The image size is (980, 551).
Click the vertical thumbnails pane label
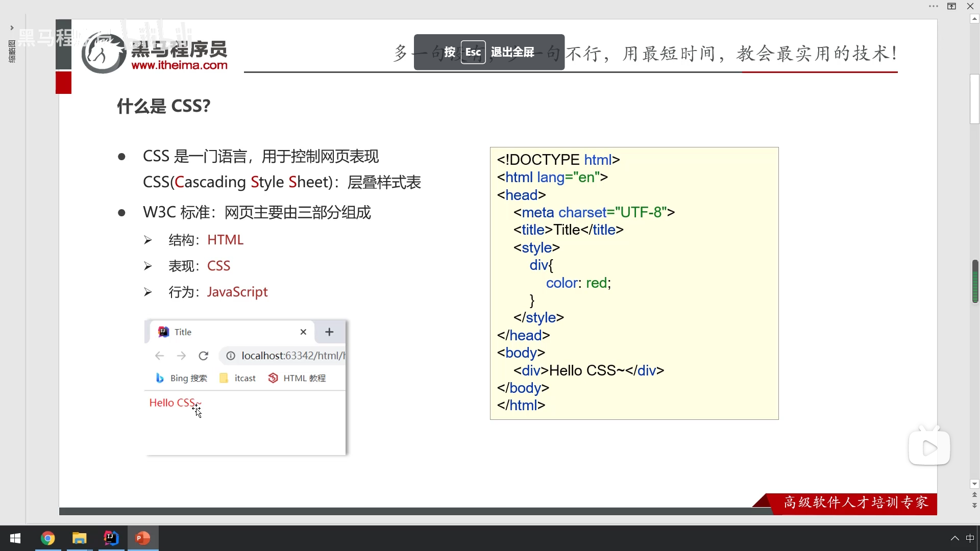tap(12, 51)
